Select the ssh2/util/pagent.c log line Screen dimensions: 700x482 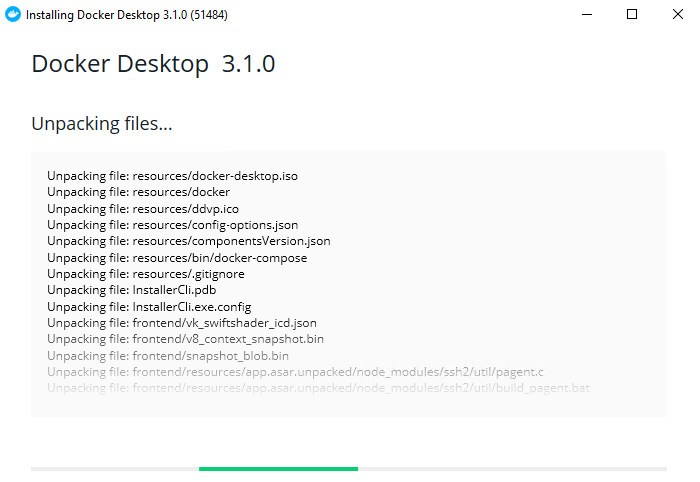click(296, 372)
